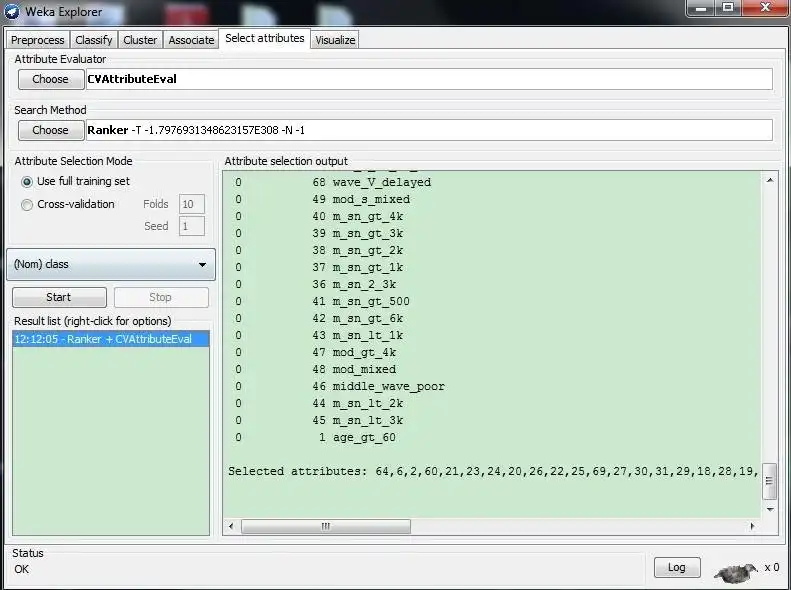Image resolution: width=791 pixels, height=590 pixels.
Task: Maximize the Weka Explorer window
Action: point(727,8)
